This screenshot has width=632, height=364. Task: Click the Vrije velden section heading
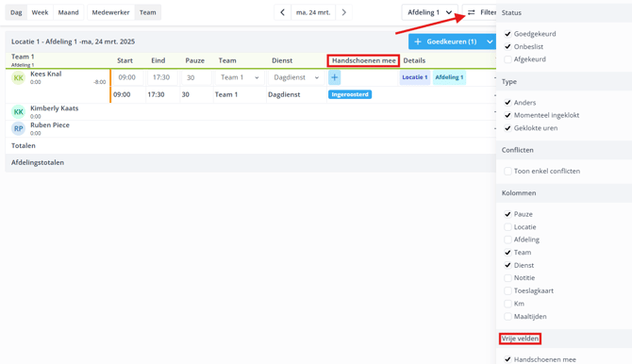click(520, 339)
